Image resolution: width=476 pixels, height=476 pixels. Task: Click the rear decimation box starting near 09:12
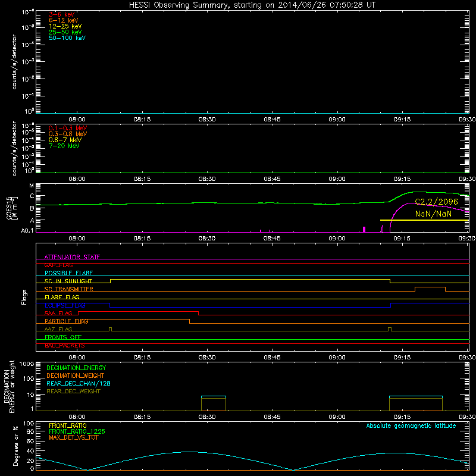pos(415,403)
